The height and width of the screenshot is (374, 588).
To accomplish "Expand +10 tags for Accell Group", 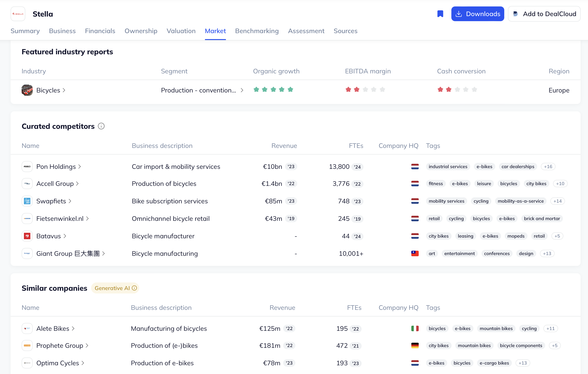I will click(560, 184).
